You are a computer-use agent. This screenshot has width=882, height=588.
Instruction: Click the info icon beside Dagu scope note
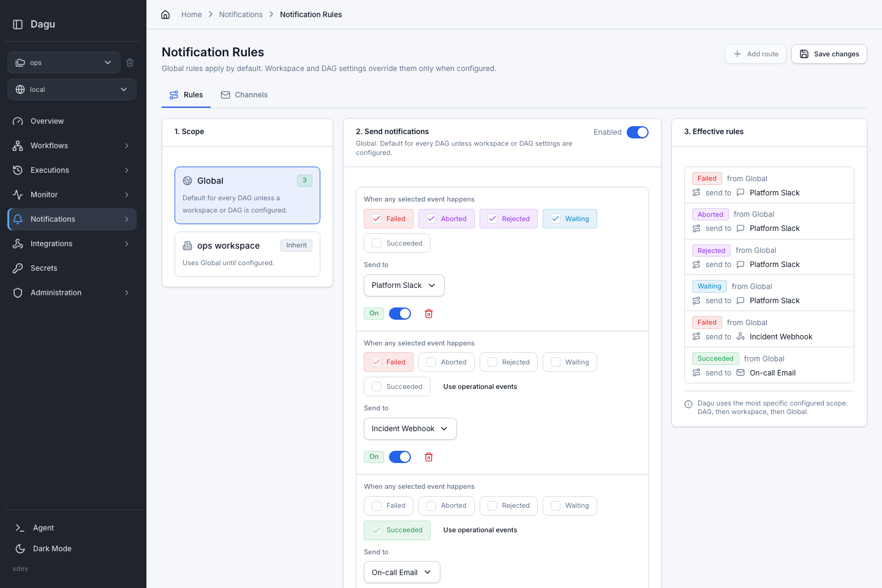688,404
